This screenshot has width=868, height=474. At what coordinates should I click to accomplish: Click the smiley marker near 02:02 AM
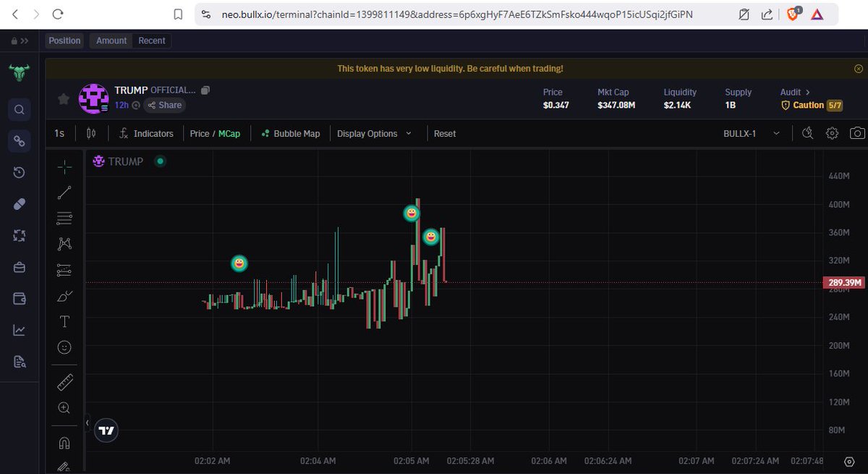pyautogui.click(x=239, y=263)
